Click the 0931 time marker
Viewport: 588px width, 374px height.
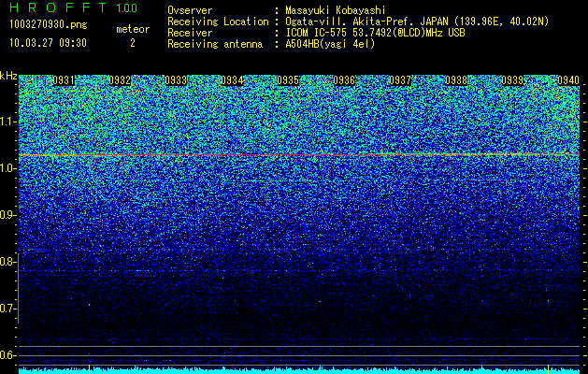click(64, 80)
